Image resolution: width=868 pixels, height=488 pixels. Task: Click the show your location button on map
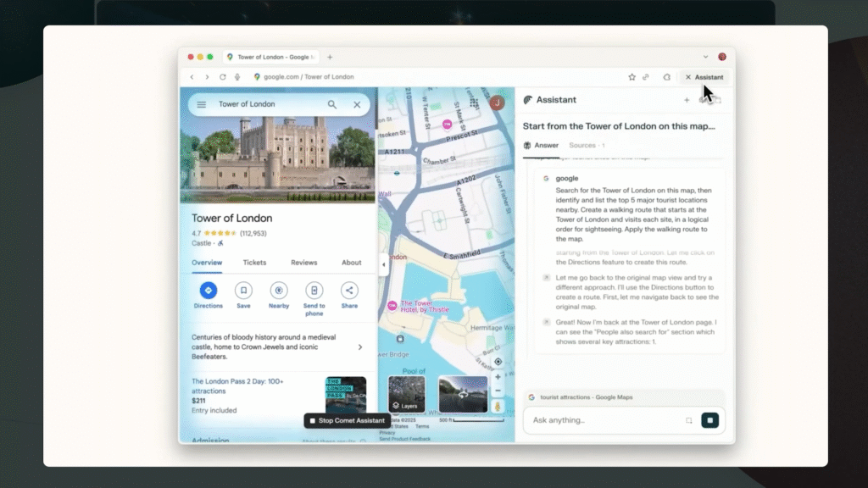(498, 362)
